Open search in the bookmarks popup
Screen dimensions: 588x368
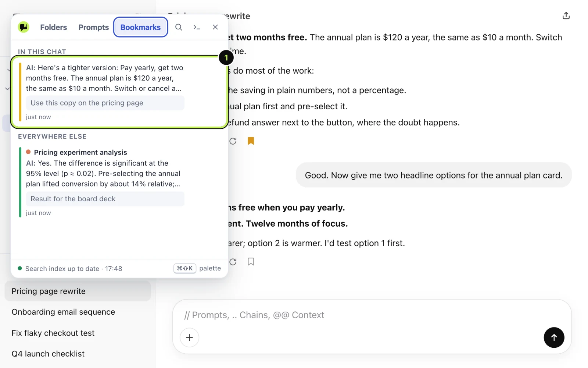[179, 27]
